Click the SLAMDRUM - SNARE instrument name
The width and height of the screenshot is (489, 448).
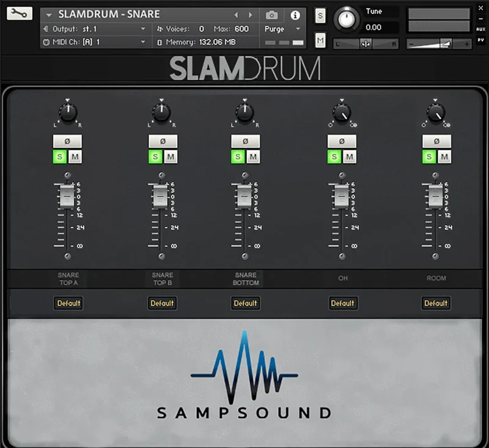[109, 14]
